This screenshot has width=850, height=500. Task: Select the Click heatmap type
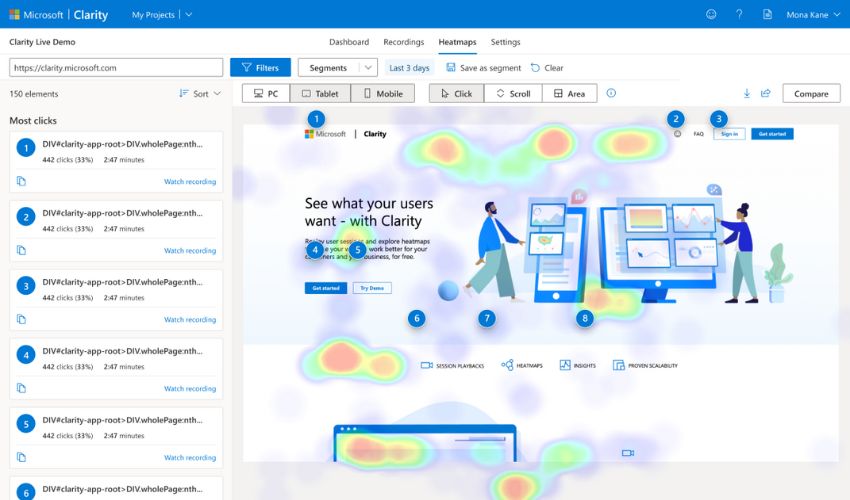(456, 93)
